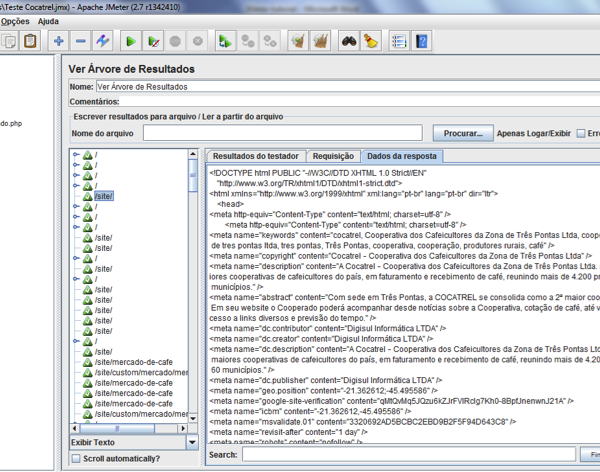Click the tree scroll up arrow
Viewport: 600px width, 472px height.
pyautogui.click(x=193, y=154)
